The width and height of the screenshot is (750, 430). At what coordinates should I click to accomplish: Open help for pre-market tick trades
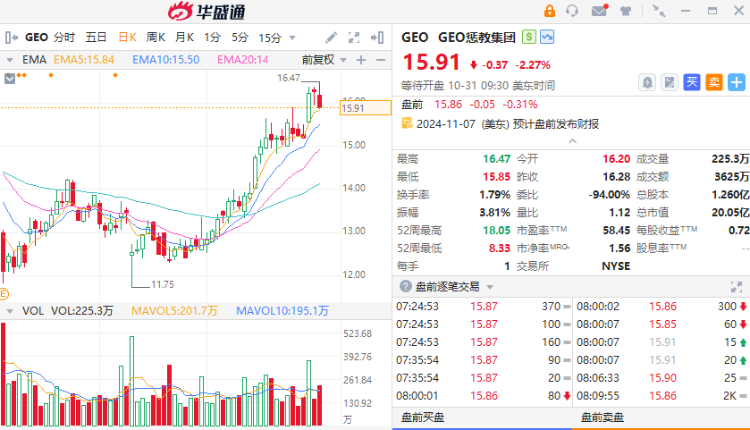point(406,287)
